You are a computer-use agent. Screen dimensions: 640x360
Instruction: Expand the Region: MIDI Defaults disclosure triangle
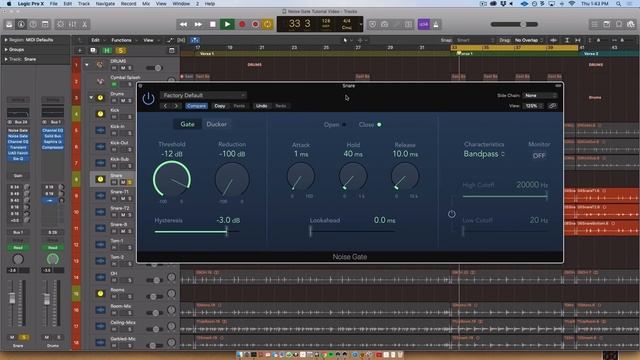[6, 40]
